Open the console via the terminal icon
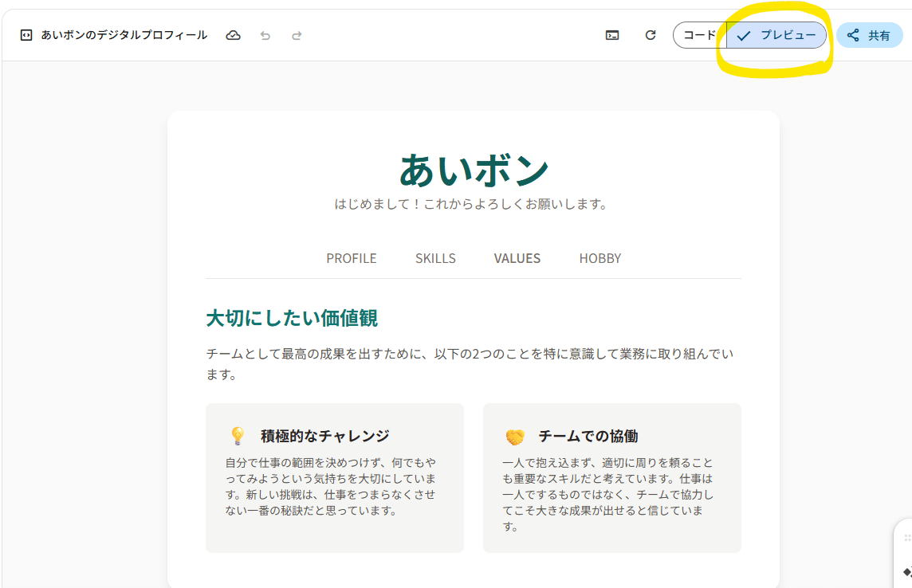Image resolution: width=912 pixels, height=588 pixels. pos(612,35)
